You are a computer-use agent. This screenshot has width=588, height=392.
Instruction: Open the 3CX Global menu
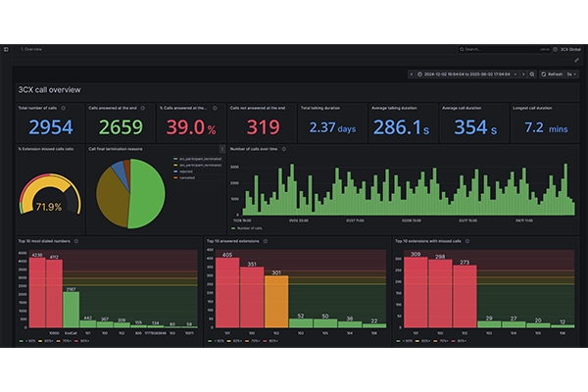click(x=571, y=48)
